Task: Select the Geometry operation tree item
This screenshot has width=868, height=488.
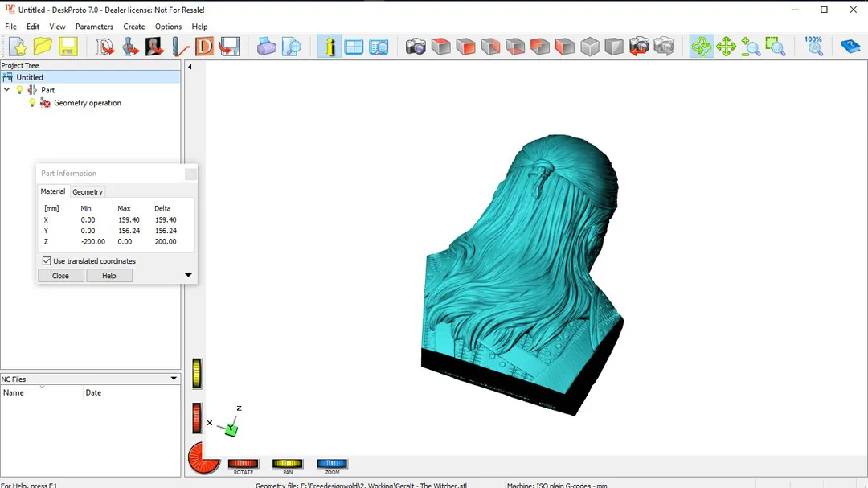Action: (x=88, y=103)
